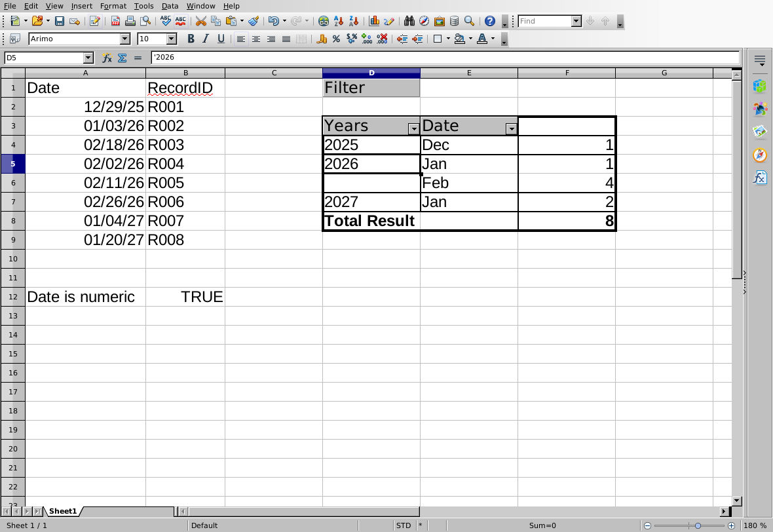
Task: Click the Print file directly icon
Action: pyautogui.click(x=130, y=21)
